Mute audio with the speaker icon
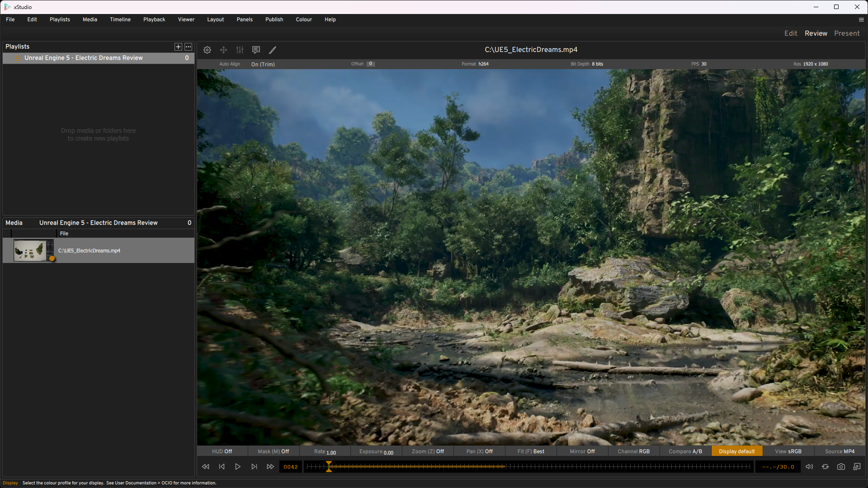The image size is (868, 488). [809, 467]
